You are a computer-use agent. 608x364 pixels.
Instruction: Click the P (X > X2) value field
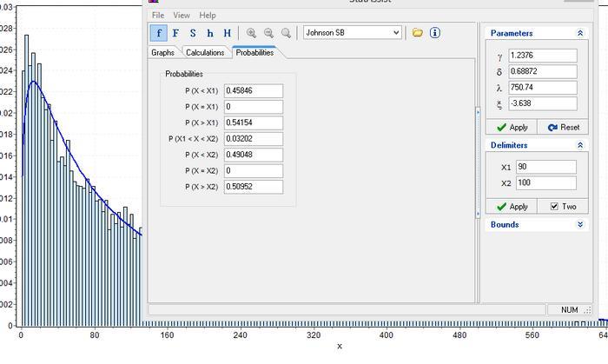coord(254,187)
